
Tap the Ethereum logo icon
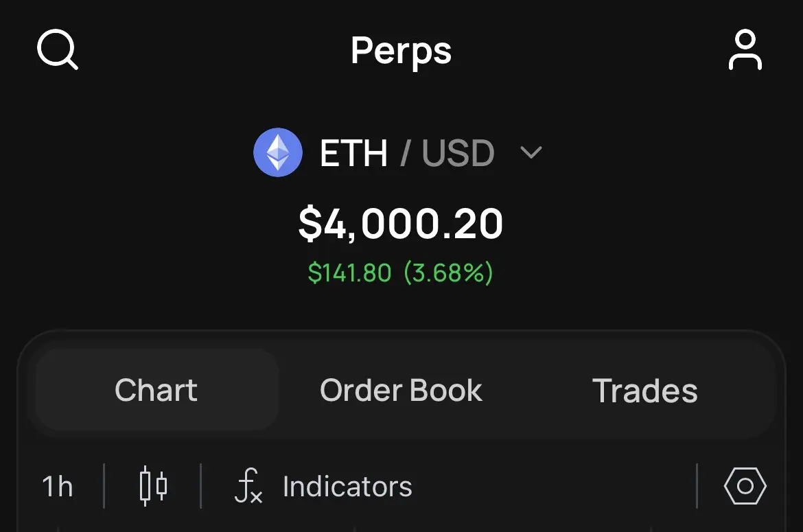click(278, 152)
